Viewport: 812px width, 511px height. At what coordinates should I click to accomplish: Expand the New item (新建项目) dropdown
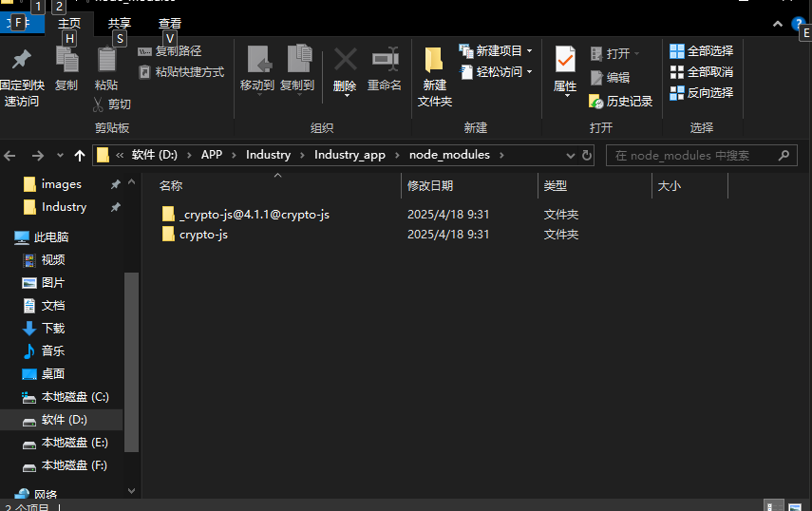pos(529,50)
